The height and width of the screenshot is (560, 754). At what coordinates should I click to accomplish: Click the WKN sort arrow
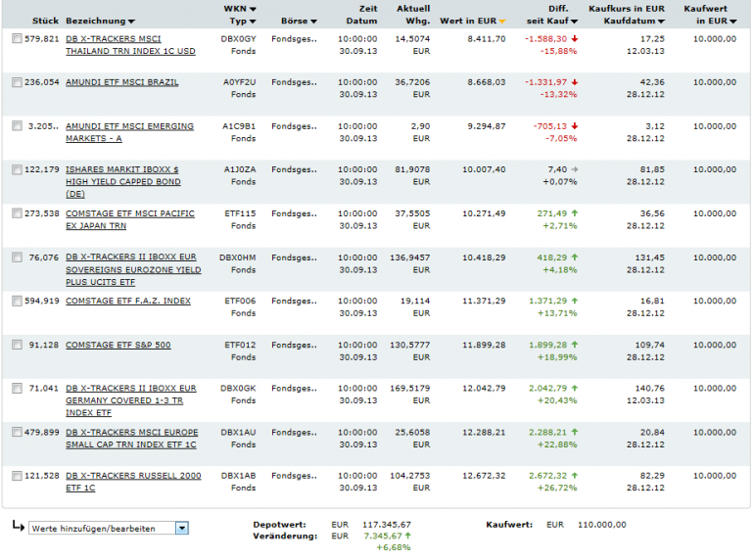point(254,9)
